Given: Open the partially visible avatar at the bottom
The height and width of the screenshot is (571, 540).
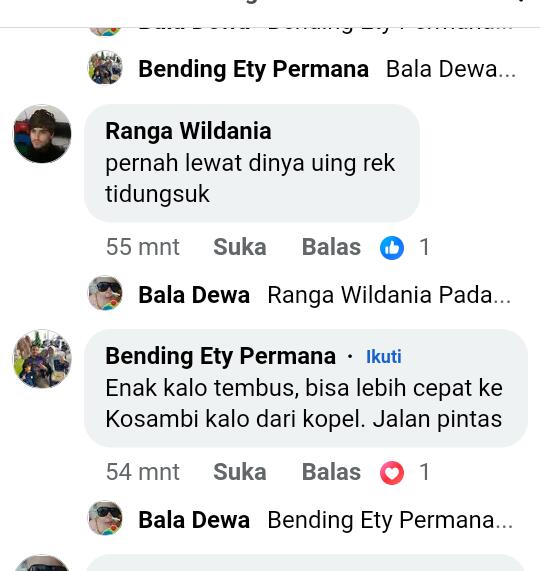Looking at the screenshot, I should [x=42, y=563].
